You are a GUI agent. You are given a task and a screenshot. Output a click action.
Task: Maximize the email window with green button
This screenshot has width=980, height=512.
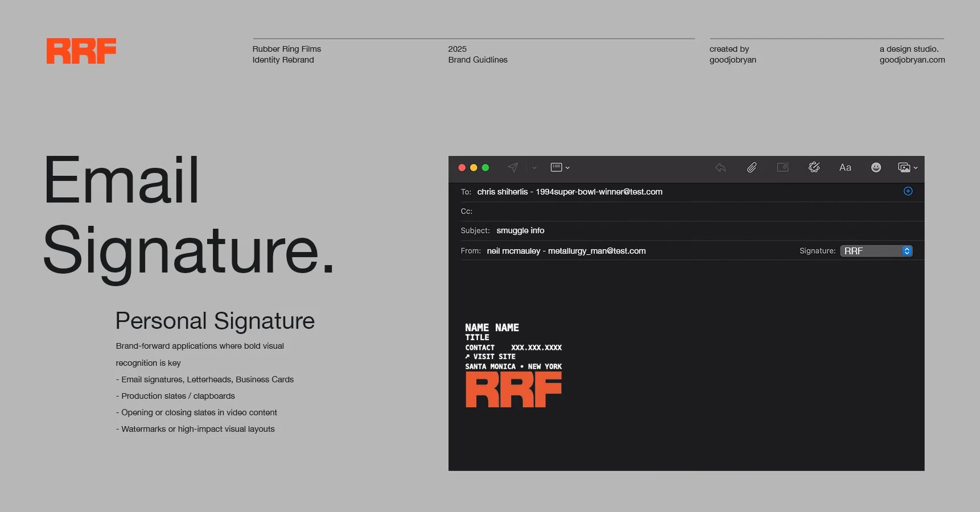pyautogui.click(x=485, y=167)
